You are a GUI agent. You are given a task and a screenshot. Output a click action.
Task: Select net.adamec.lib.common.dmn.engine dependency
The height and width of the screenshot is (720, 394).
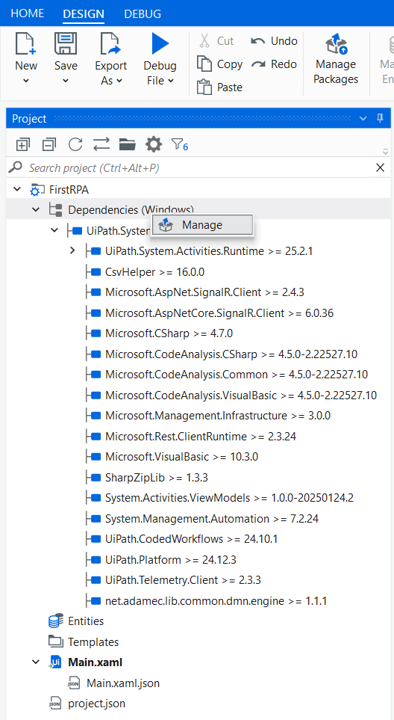216,601
